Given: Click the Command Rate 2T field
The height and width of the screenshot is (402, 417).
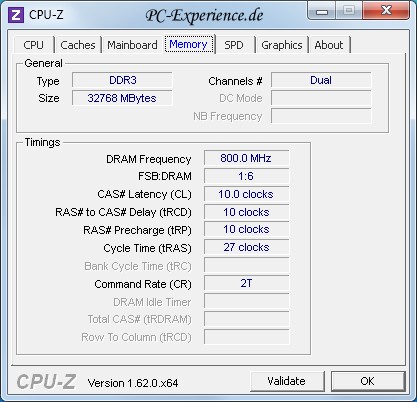Looking at the screenshot, I should click(x=246, y=284).
